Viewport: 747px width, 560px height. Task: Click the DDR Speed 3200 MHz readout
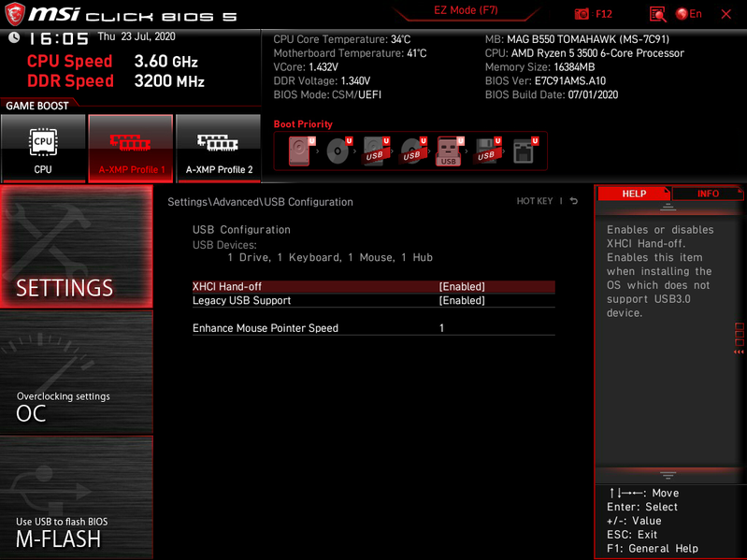click(x=116, y=81)
